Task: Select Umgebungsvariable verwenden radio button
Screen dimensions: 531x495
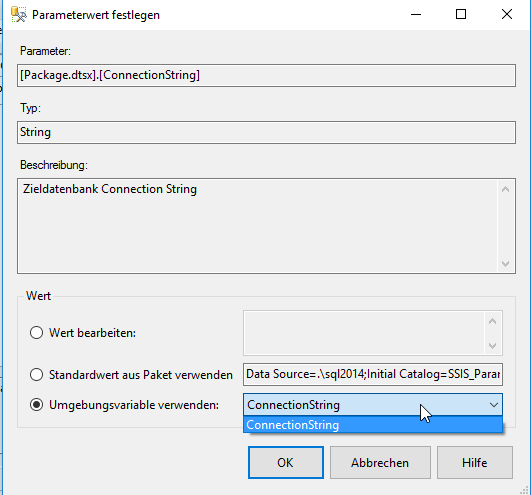Action: click(36, 405)
